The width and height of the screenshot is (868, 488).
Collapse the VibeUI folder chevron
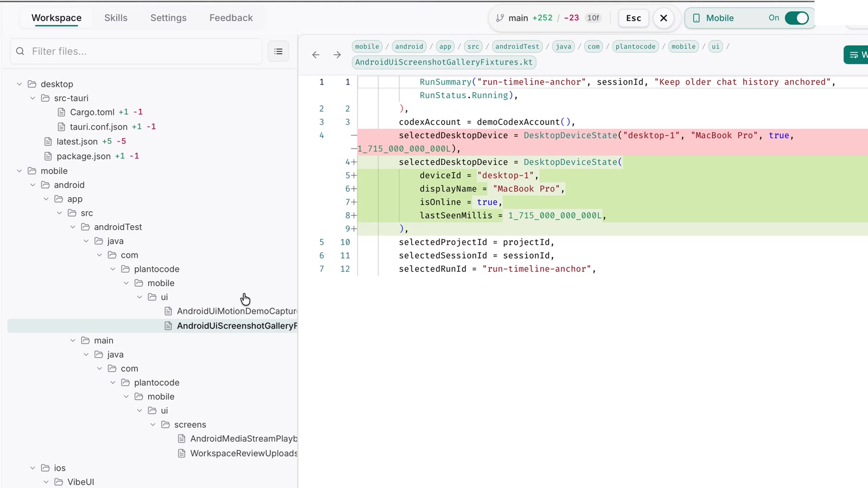click(46, 482)
